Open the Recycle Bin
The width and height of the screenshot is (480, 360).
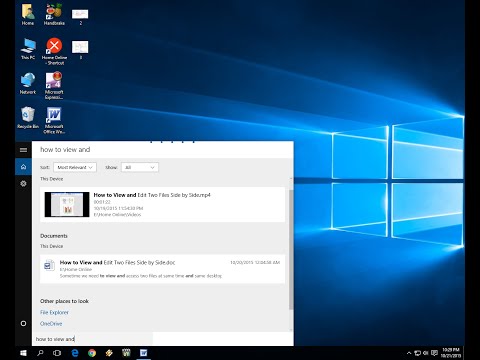28,118
